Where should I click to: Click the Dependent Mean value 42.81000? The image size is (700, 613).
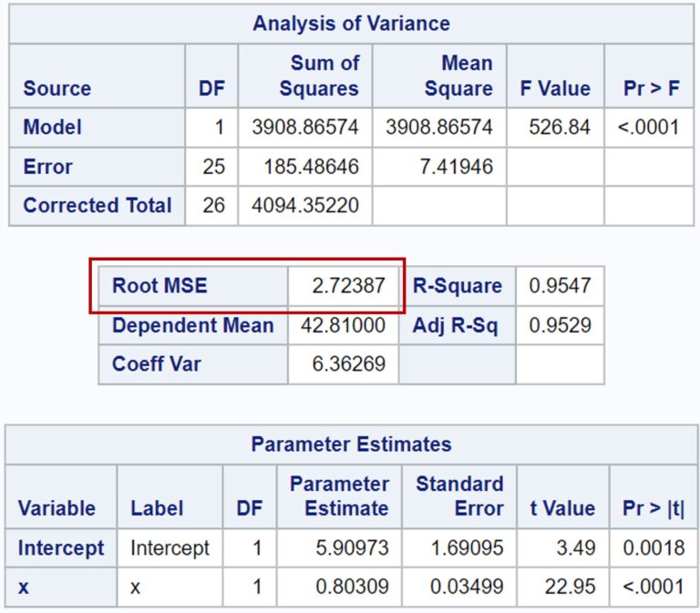point(344,325)
